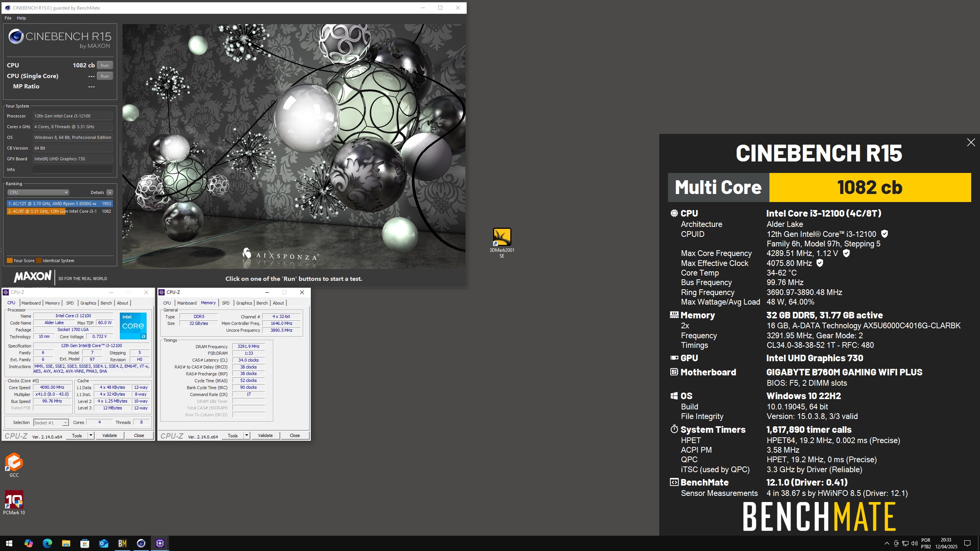Open Outlook from the taskbar
The width and height of the screenshot is (980, 551).
point(103,543)
